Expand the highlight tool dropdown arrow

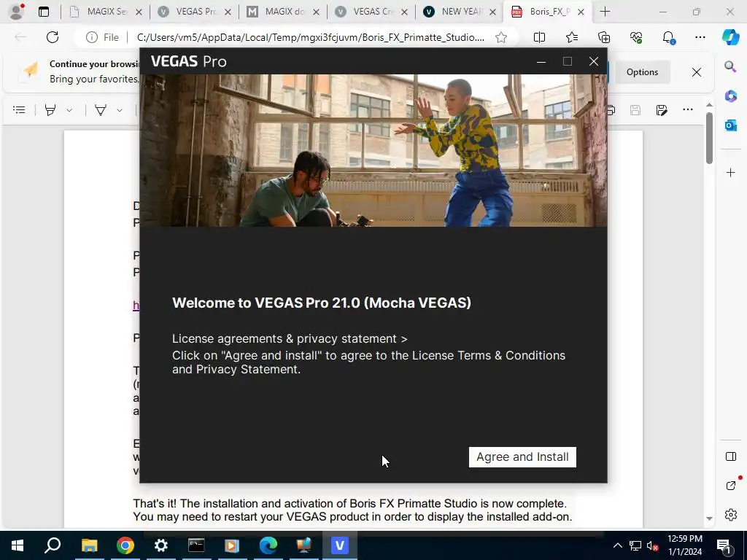pos(69,111)
